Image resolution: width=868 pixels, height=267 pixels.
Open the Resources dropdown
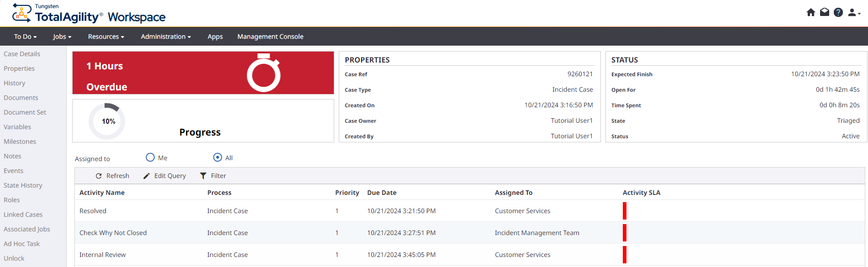coord(105,37)
